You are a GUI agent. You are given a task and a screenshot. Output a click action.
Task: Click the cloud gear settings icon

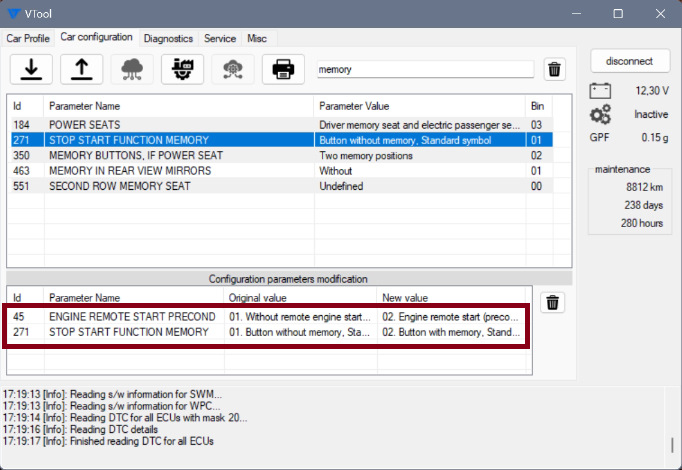coord(233,69)
